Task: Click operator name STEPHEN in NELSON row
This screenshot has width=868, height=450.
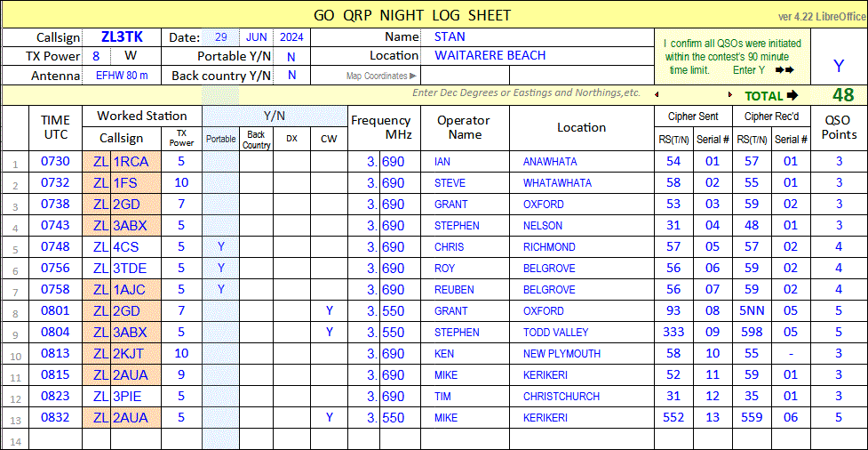Action: tap(465, 226)
